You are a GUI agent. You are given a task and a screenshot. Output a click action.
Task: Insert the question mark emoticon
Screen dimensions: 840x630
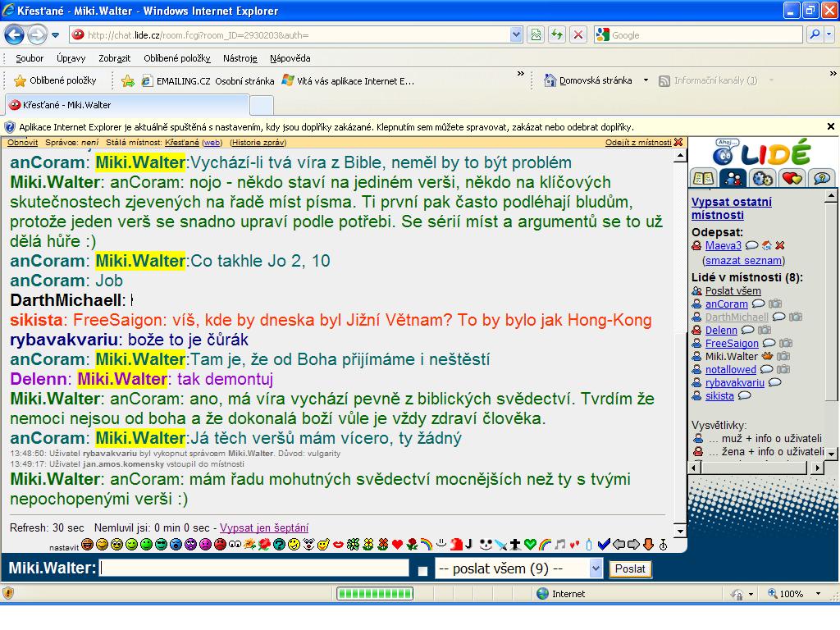(x=279, y=545)
